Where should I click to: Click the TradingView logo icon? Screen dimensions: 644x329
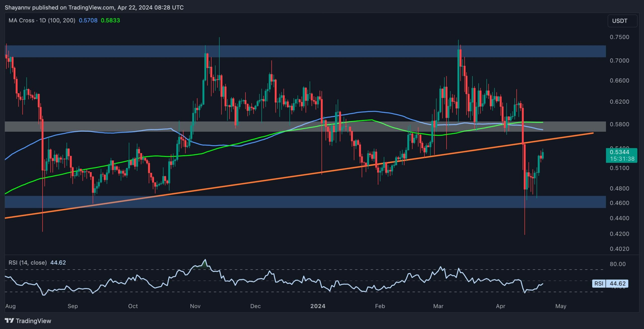click(9, 320)
